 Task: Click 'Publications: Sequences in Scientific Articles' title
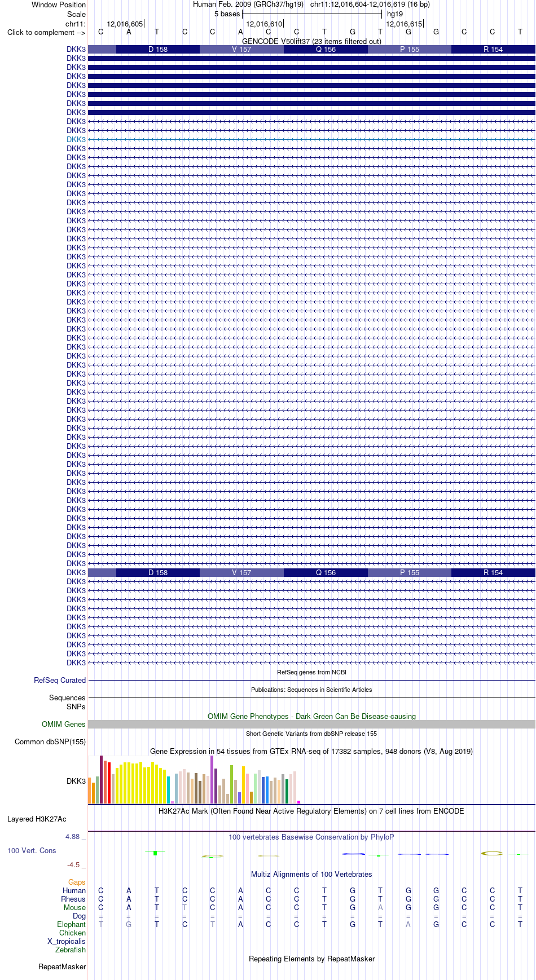pyautogui.click(x=311, y=690)
